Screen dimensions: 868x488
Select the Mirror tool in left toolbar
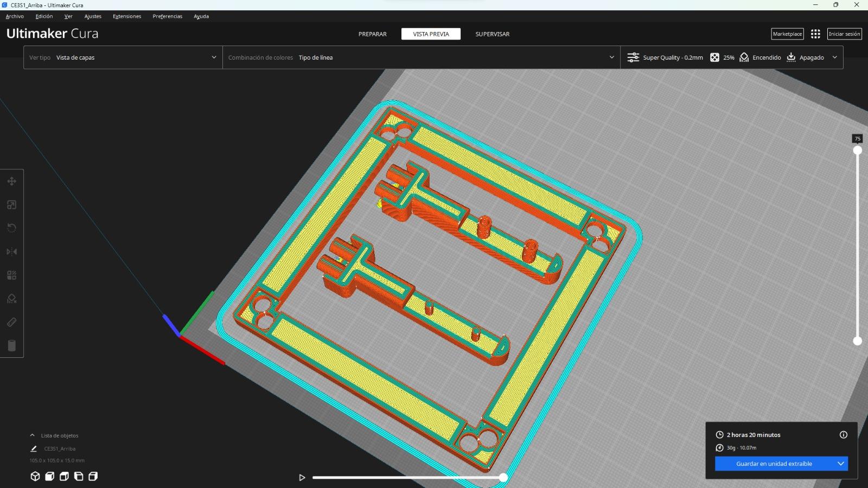[11, 252]
